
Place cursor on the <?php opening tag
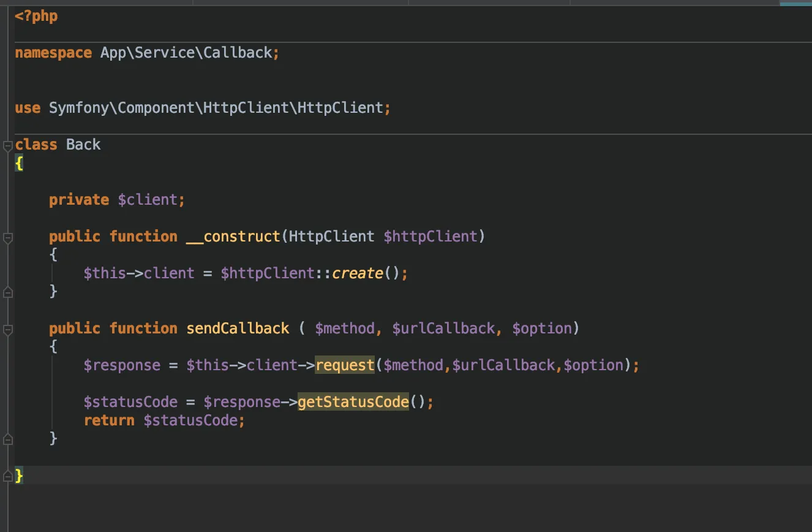click(x=36, y=16)
